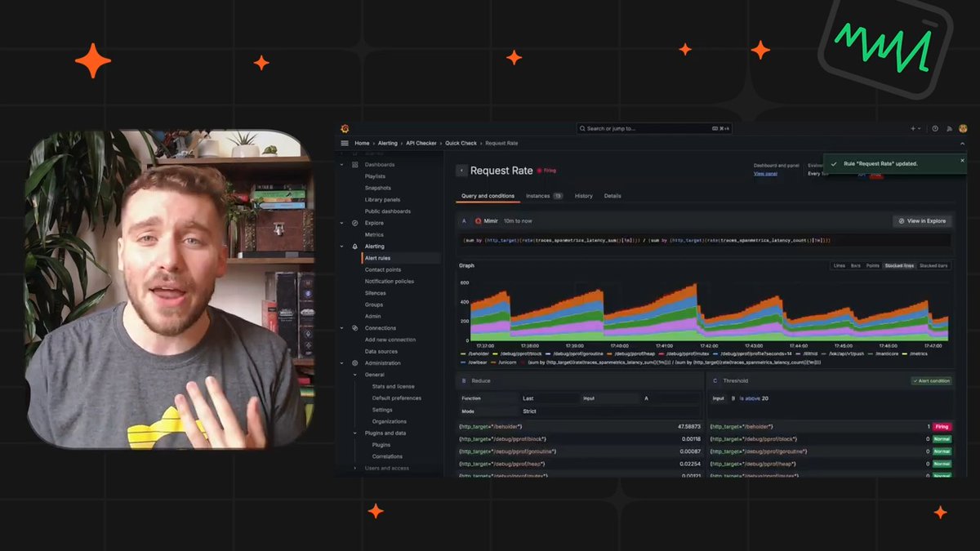Open Default preferences

coord(397,398)
